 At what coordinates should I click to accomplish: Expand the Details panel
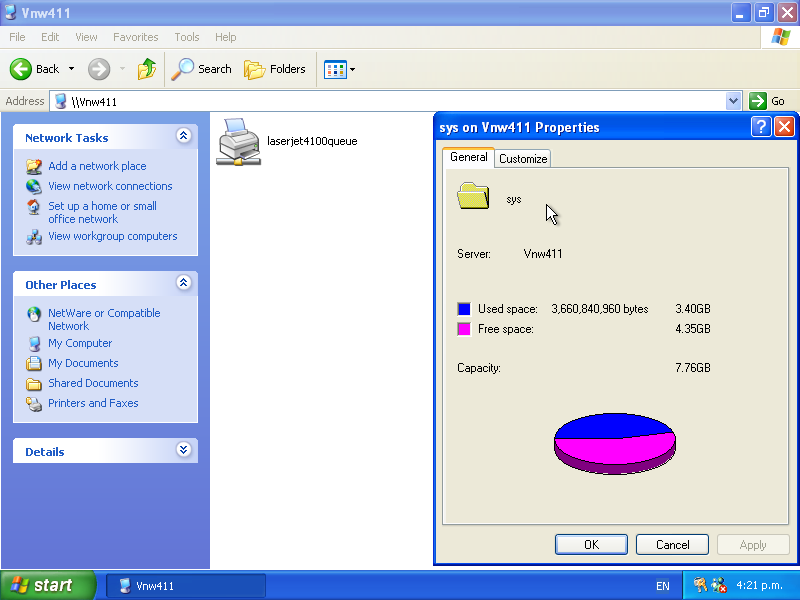(184, 449)
